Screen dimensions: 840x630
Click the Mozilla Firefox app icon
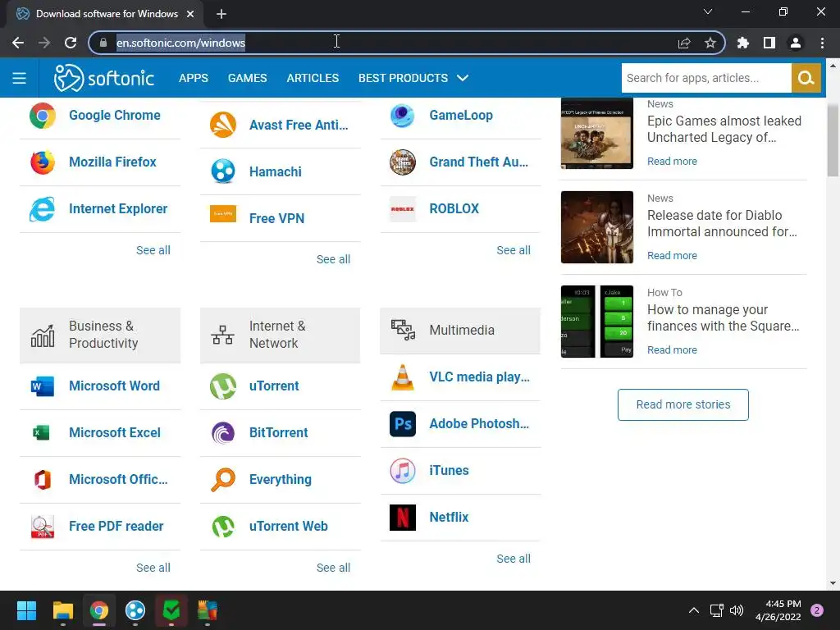[x=43, y=162]
